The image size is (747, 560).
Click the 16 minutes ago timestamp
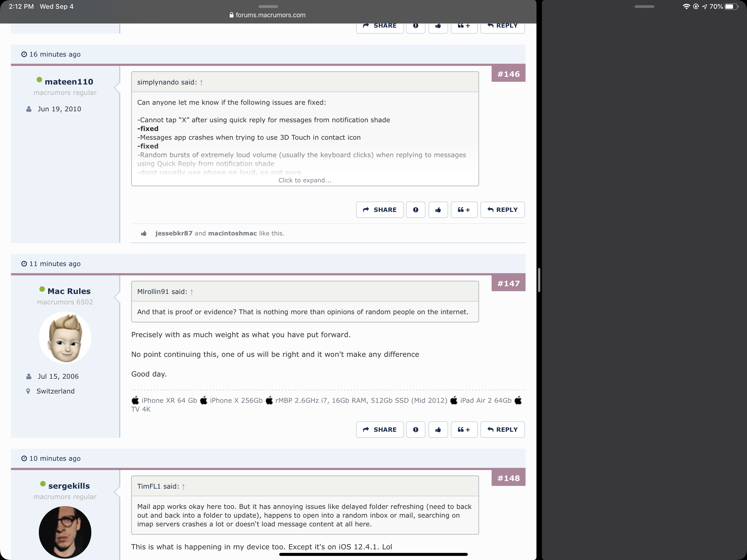tap(55, 54)
